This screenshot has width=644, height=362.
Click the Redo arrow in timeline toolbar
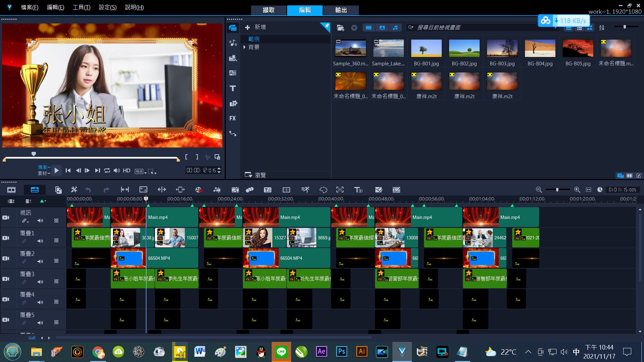[x=106, y=190]
